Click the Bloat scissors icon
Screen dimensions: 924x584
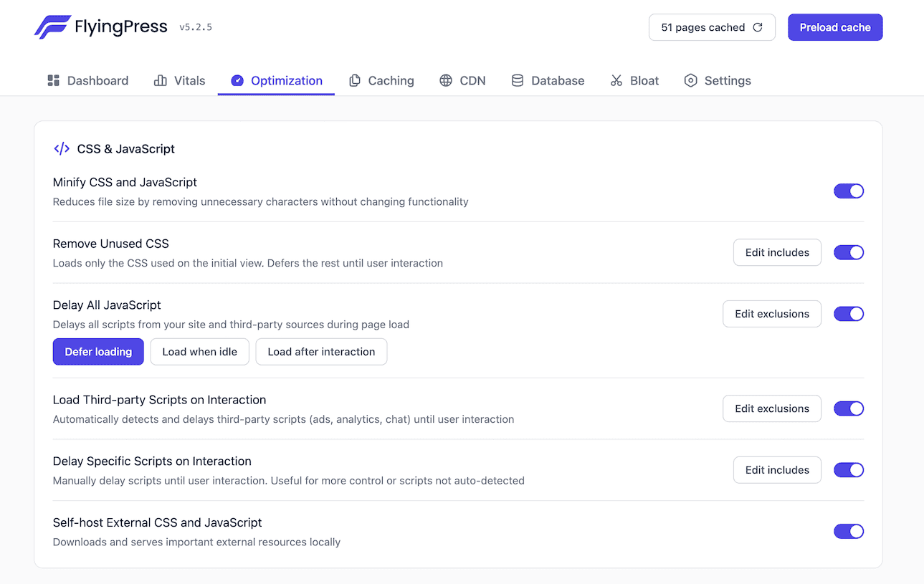pos(616,80)
